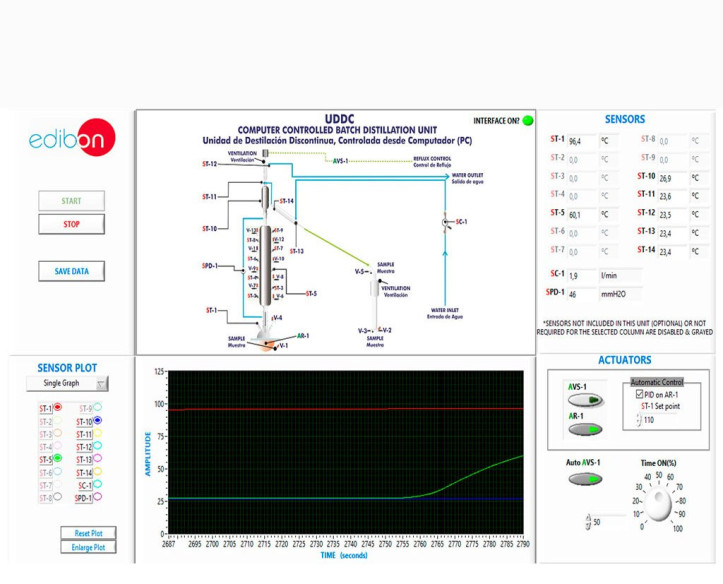Click the START button
723x584 pixels.
71,201
